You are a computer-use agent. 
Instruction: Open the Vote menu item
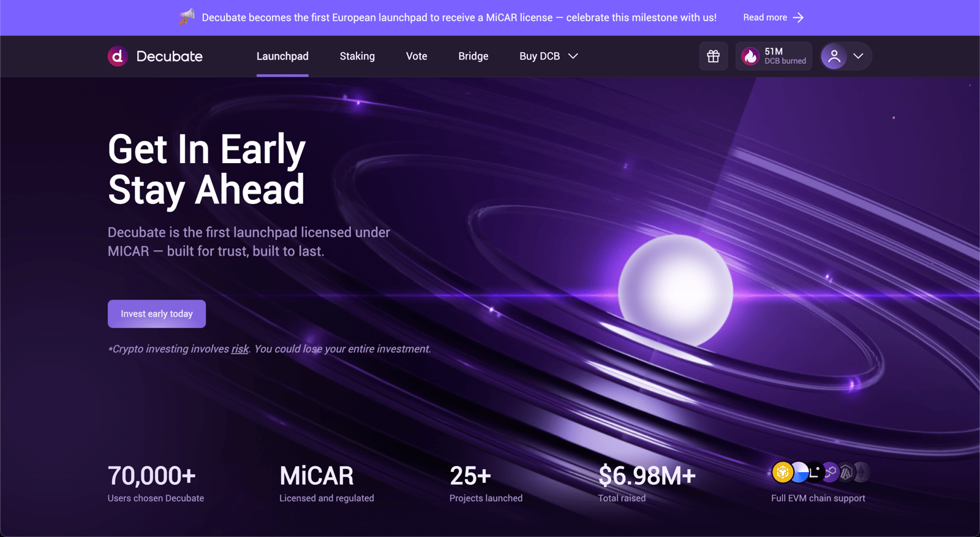[x=417, y=56]
